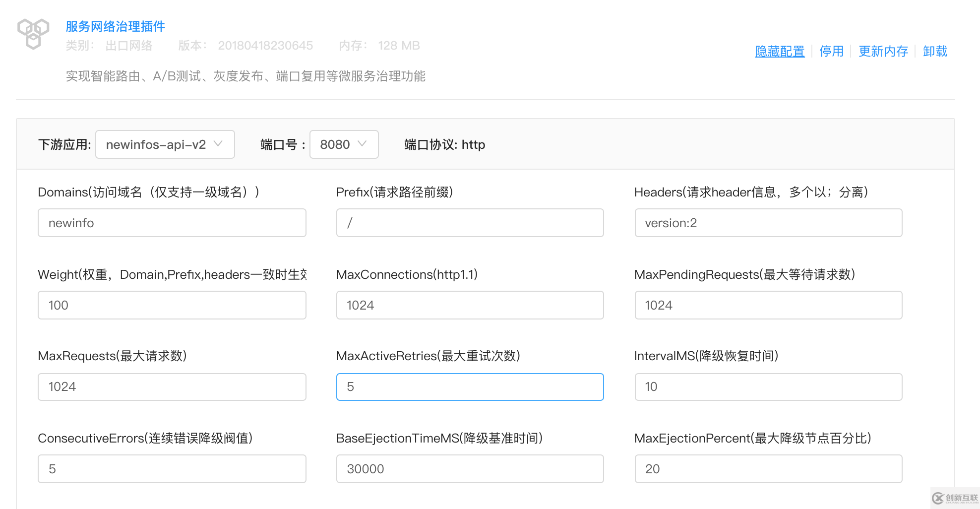Click the IntervalMS field label
The height and width of the screenshot is (509, 980).
pyautogui.click(x=706, y=356)
